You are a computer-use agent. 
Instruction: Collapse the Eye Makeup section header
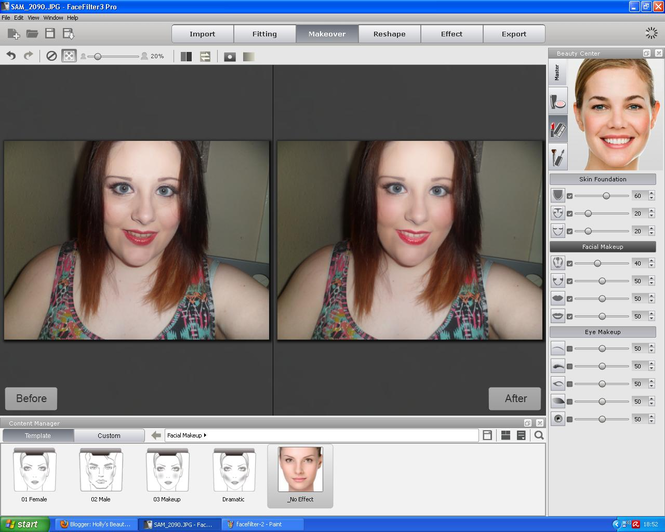coord(602,332)
